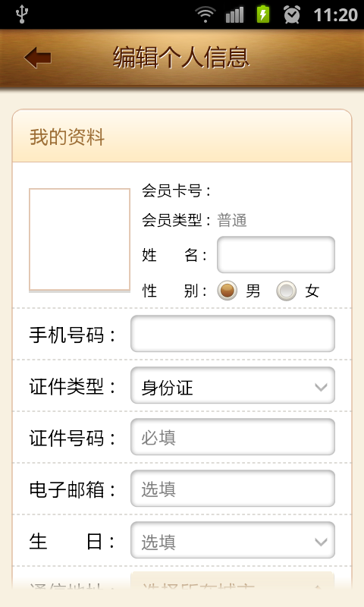Focus the 姓名 name input field

coord(276,255)
